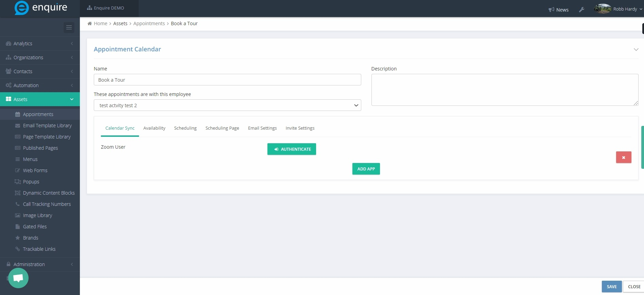Open the employee selection dropdown

tap(227, 105)
